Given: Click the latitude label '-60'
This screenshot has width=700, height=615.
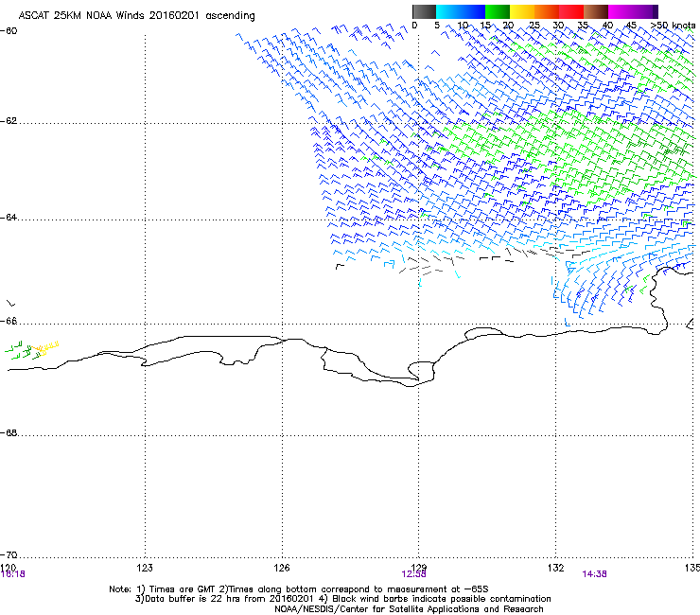Looking at the screenshot, I should pyautogui.click(x=9, y=31).
